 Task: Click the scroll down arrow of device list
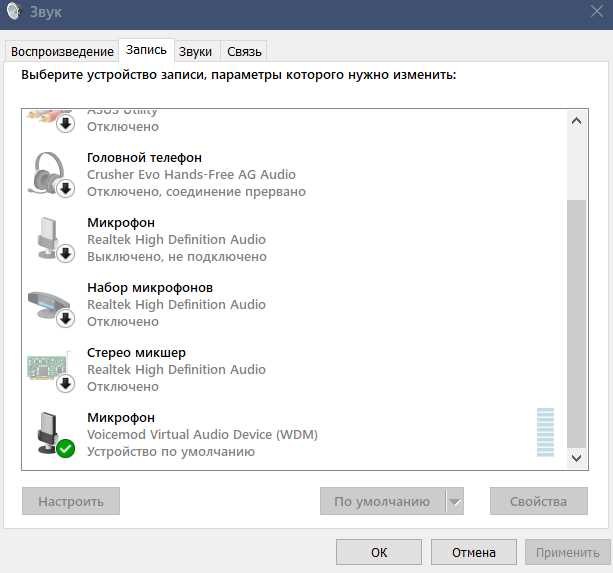pyautogui.click(x=576, y=458)
